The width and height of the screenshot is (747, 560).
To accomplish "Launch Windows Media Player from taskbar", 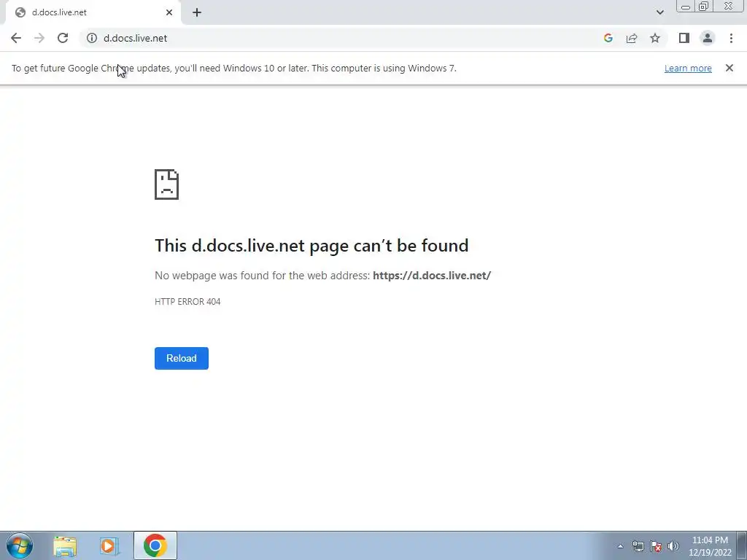I will coord(109,545).
